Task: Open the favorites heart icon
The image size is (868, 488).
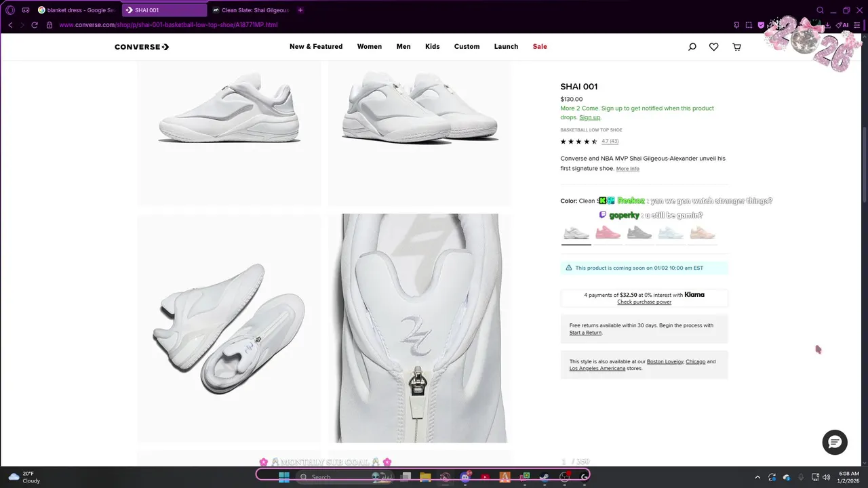Action: 714,47
